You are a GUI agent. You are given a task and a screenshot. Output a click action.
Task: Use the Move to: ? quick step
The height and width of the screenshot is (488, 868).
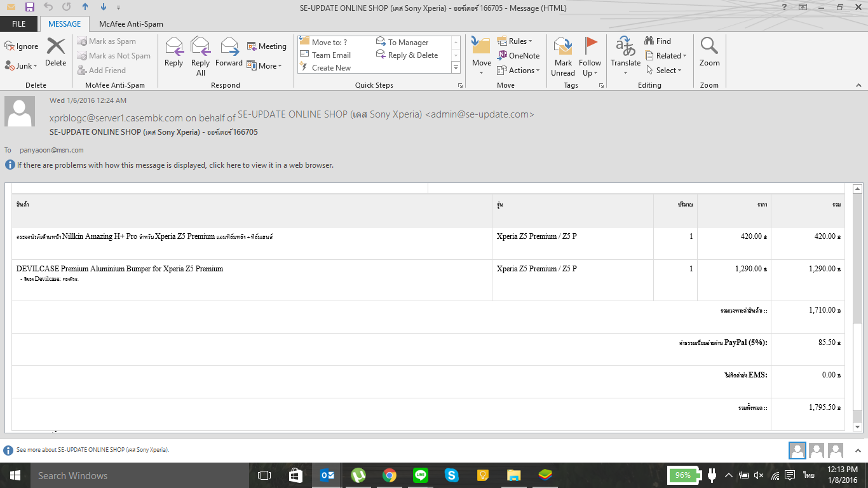click(323, 42)
